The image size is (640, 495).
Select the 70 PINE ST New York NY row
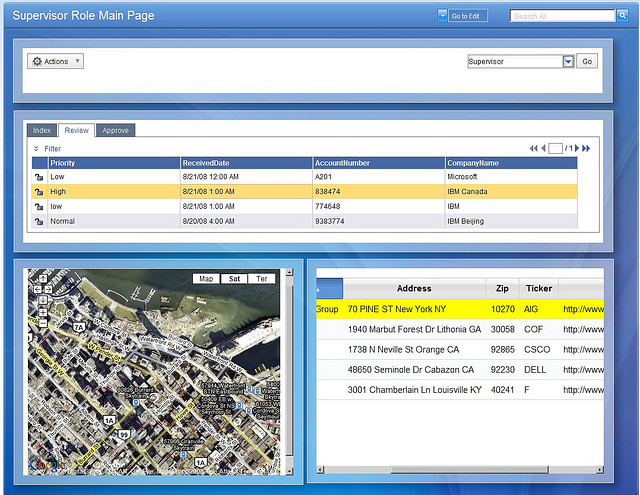460,309
